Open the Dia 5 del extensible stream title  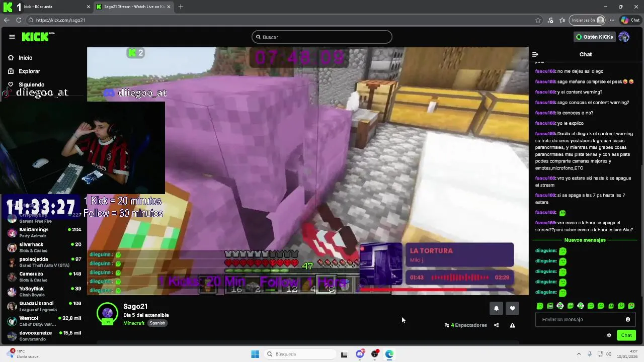pos(146,315)
